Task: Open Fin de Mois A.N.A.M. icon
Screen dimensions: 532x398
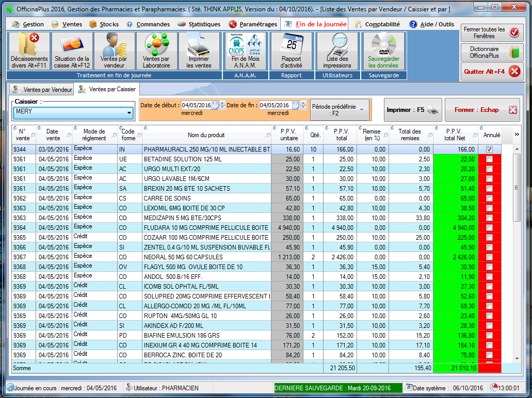Action: pos(245,51)
